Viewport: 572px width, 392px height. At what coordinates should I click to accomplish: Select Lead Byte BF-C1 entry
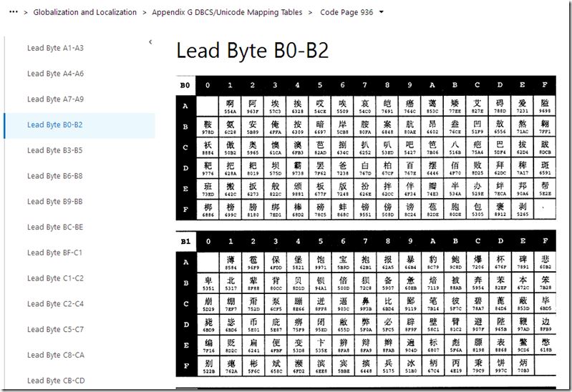[x=54, y=253]
